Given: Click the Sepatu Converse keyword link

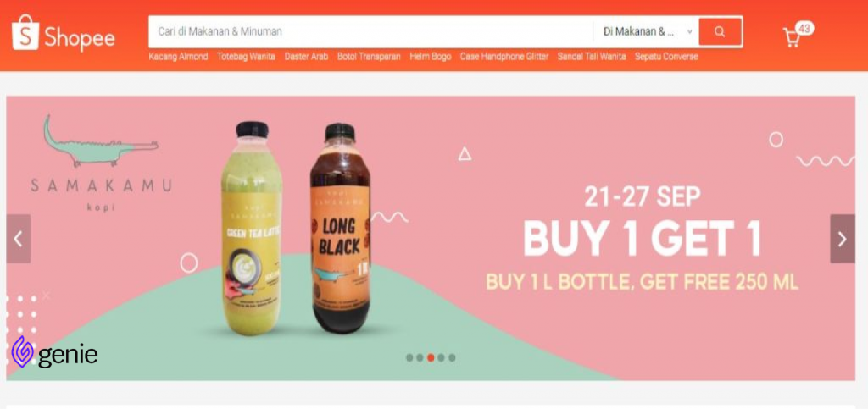Looking at the screenshot, I should 666,57.
